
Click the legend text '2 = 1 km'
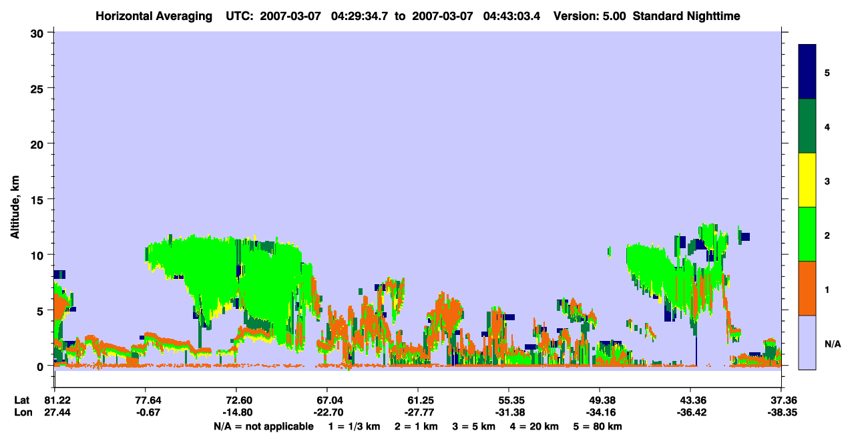coord(417,426)
